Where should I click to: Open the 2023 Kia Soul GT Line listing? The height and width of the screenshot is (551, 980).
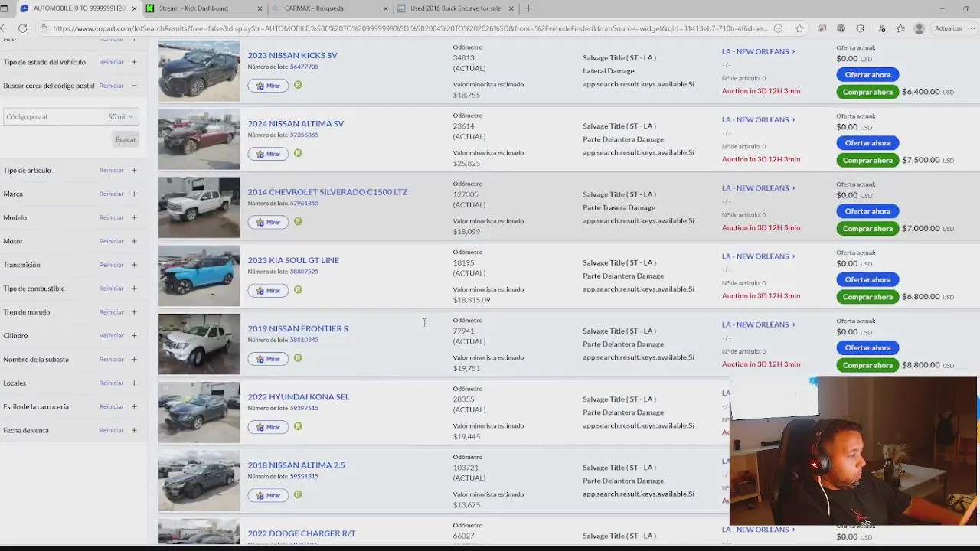(293, 260)
